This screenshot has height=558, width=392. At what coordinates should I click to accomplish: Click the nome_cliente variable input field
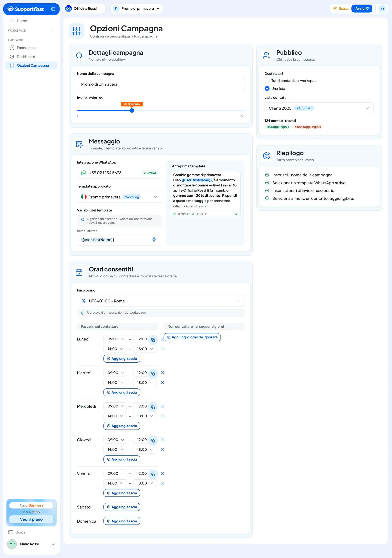coord(120,240)
